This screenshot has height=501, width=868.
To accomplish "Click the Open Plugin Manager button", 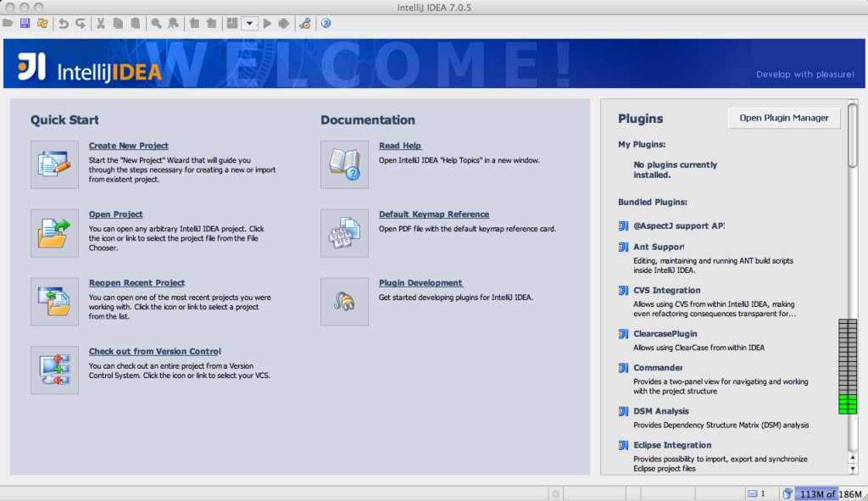I will click(x=784, y=118).
